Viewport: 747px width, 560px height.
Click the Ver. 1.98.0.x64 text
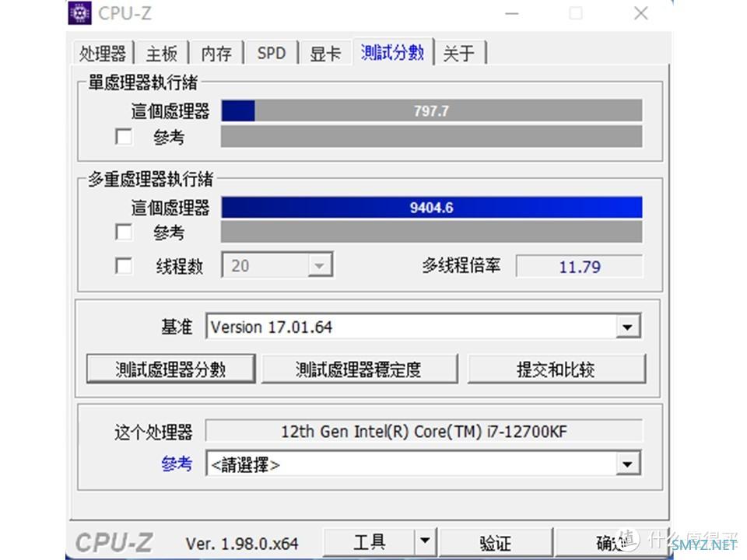[242, 544]
